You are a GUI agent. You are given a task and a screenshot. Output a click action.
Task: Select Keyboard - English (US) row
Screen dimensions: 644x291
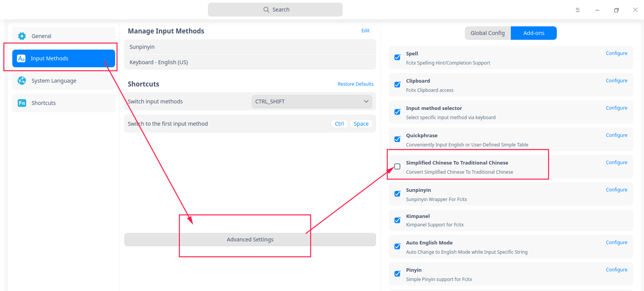point(250,62)
